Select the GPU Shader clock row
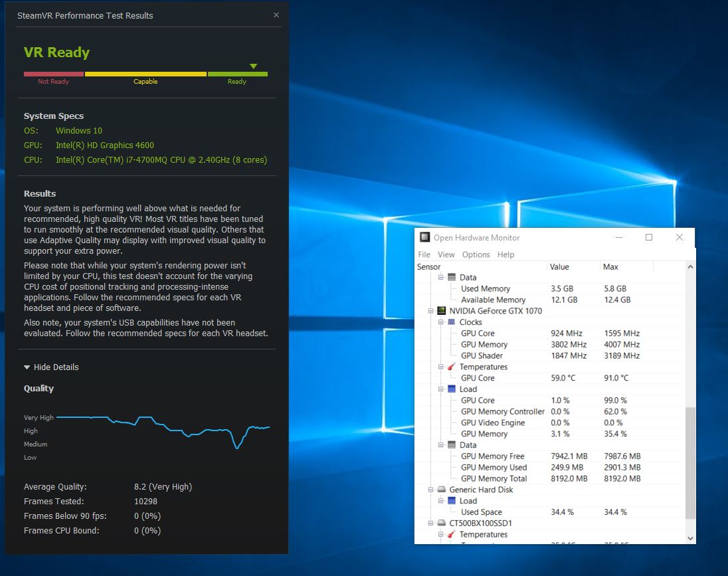Image resolution: width=728 pixels, height=576 pixels. [x=550, y=355]
